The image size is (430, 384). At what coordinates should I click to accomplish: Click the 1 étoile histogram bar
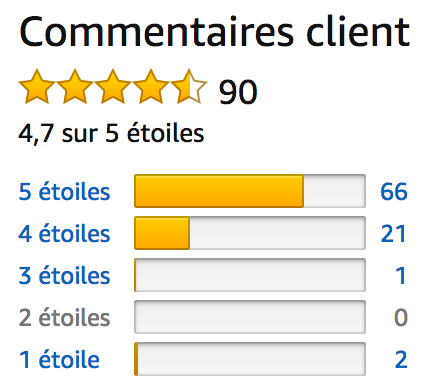pyautogui.click(x=250, y=359)
